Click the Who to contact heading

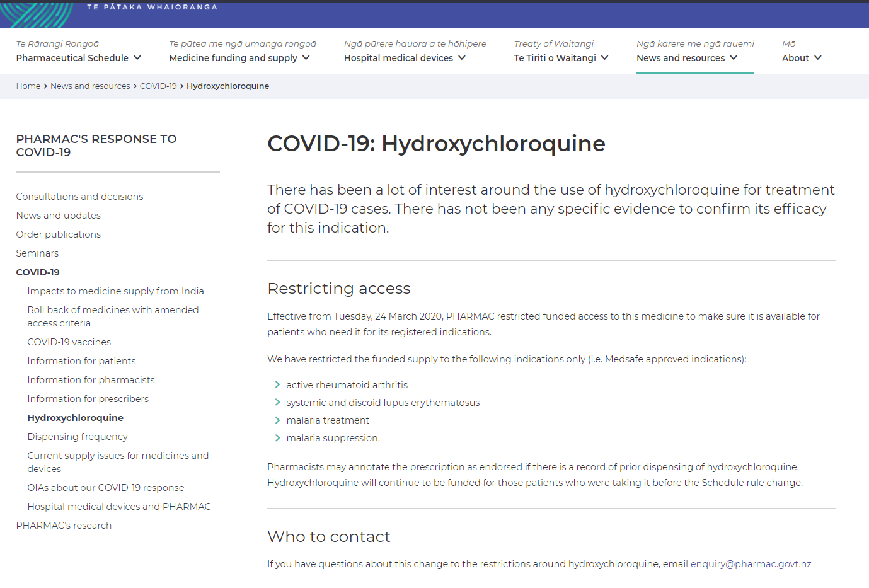pyautogui.click(x=329, y=537)
